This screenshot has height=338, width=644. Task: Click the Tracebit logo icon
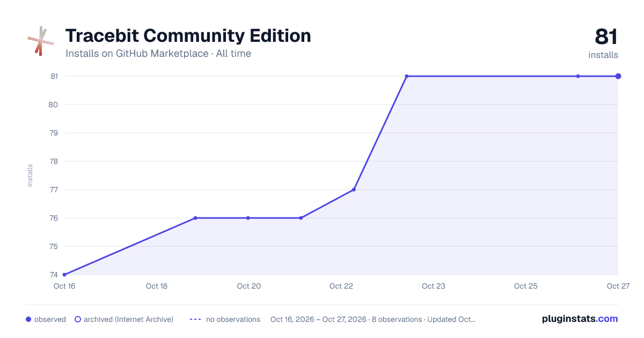pos(40,41)
